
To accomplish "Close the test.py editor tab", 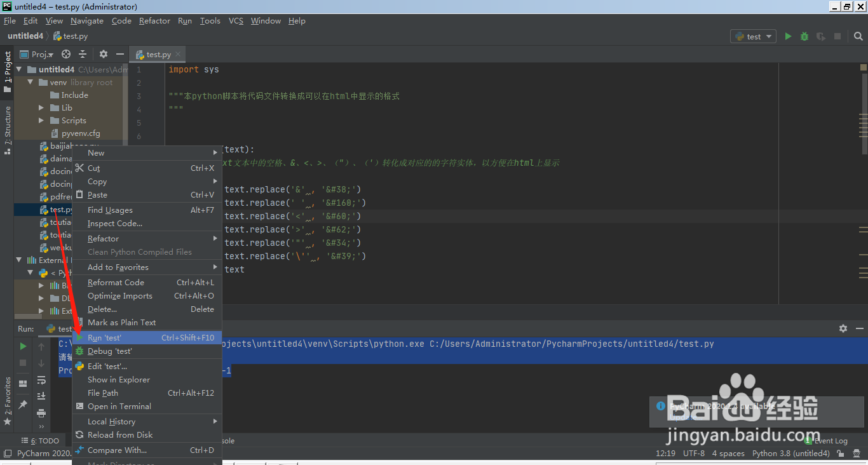I will (x=179, y=55).
